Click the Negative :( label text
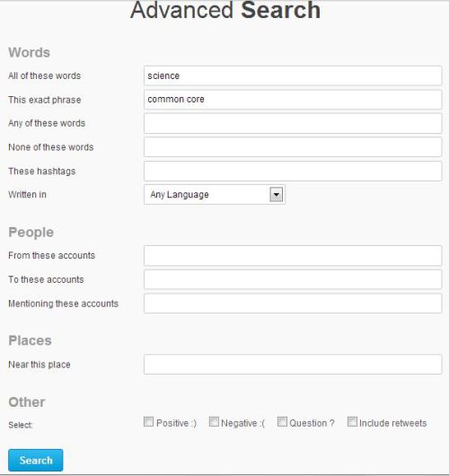The width and height of the screenshot is (449, 476). [x=242, y=423]
